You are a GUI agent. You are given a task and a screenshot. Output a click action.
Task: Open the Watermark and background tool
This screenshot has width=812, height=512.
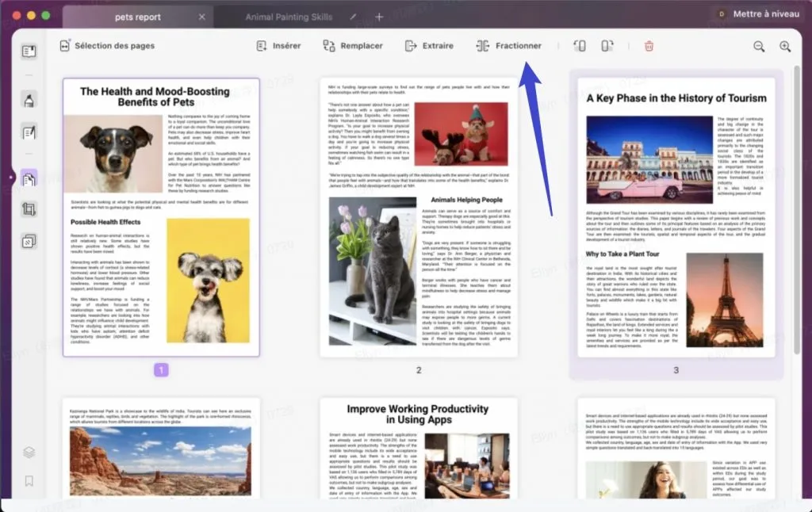coord(29,241)
